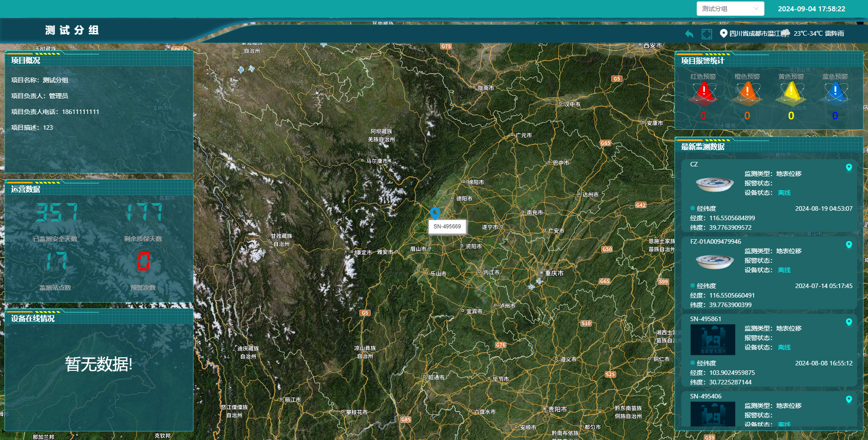Click the 预警次数 red zero counter
This screenshot has width=868, height=440.
(x=143, y=261)
